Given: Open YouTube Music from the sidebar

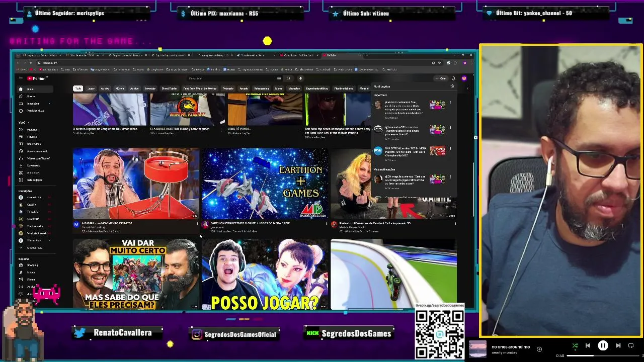Looking at the screenshot, I should coord(35,111).
